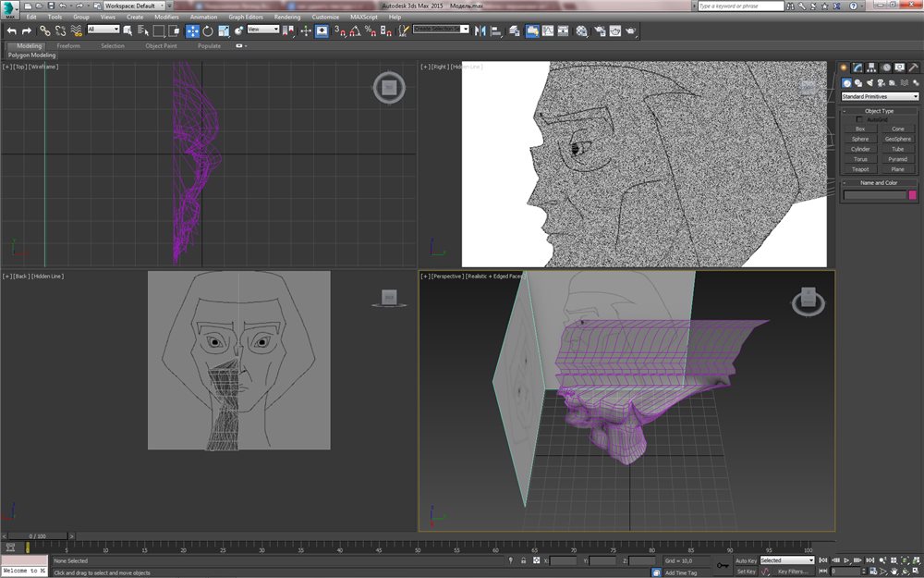Switch to Cameras category in Create panel
Image resolution: width=924 pixels, height=578 pixels.
coord(881,83)
